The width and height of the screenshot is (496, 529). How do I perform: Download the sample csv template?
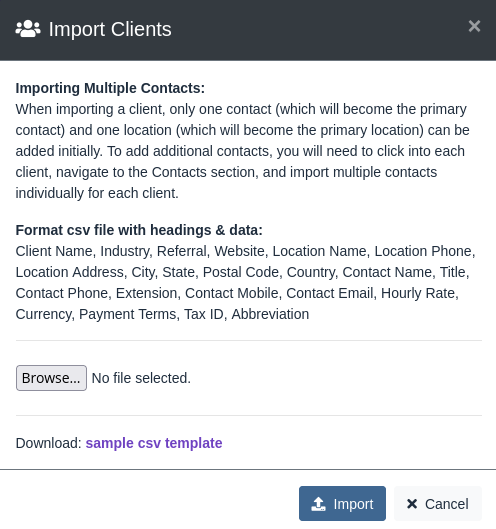154,443
